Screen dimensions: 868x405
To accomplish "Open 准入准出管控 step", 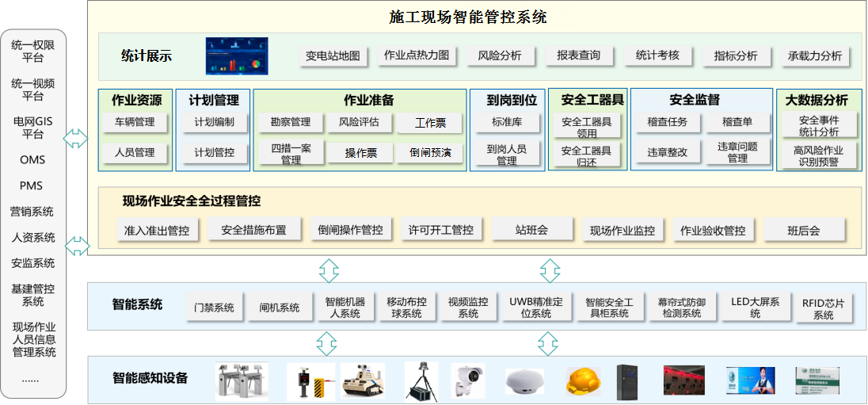I will pyautogui.click(x=158, y=230).
